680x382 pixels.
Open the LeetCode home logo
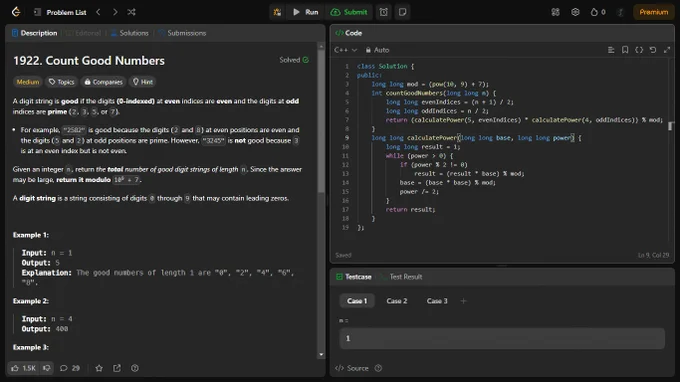(16, 12)
